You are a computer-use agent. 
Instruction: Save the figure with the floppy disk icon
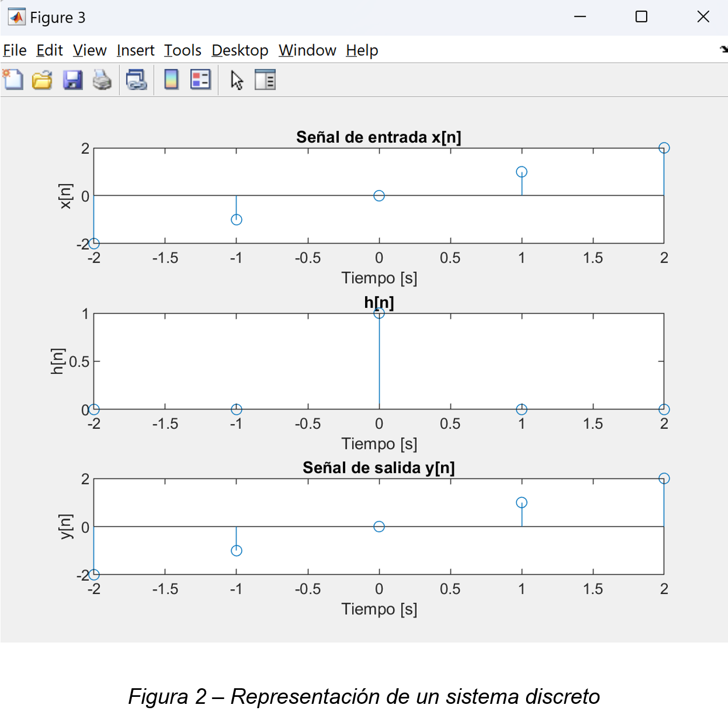(73, 80)
